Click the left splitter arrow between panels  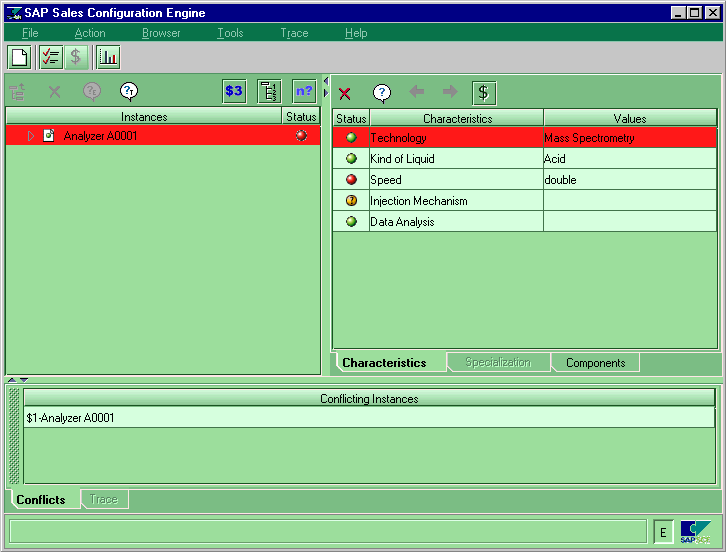(326, 81)
